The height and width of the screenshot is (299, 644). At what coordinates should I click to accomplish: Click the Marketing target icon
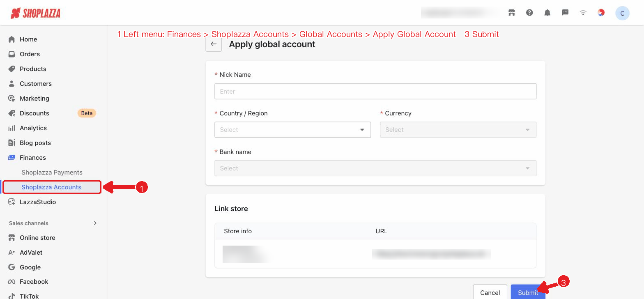[11, 99]
